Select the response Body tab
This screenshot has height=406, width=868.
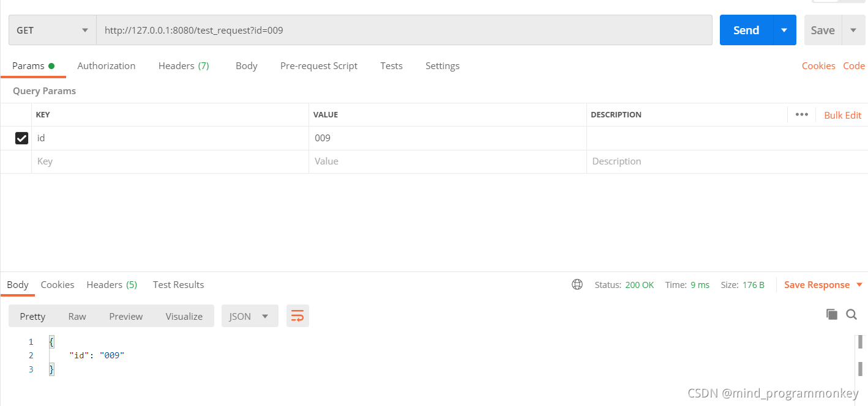(x=18, y=285)
